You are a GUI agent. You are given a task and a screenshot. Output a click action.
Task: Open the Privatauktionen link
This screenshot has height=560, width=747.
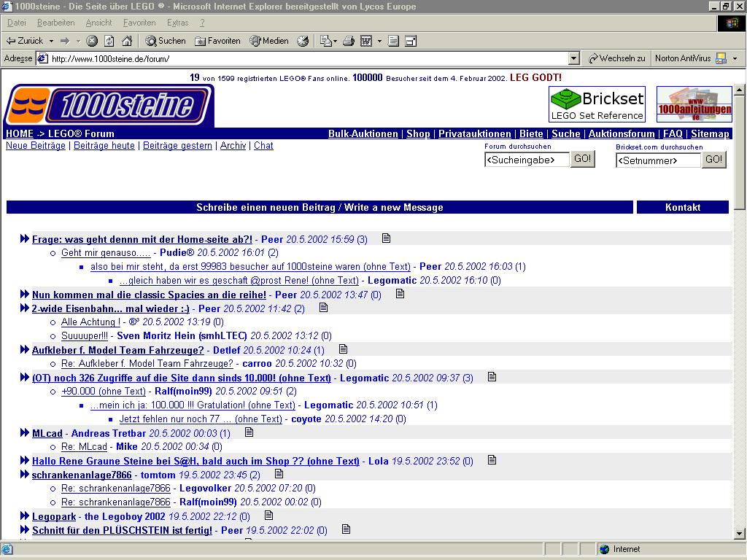[474, 134]
